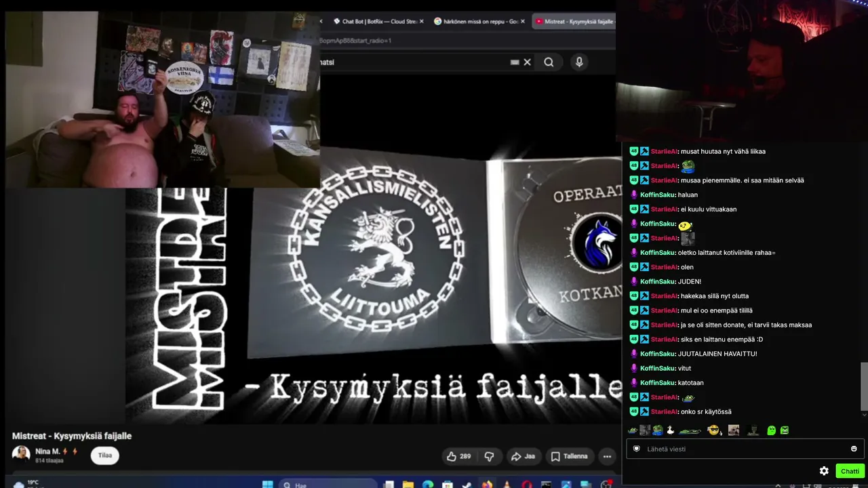This screenshot has height=488, width=868.
Task: Clear the YouTube search text
Action: pos(527,62)
